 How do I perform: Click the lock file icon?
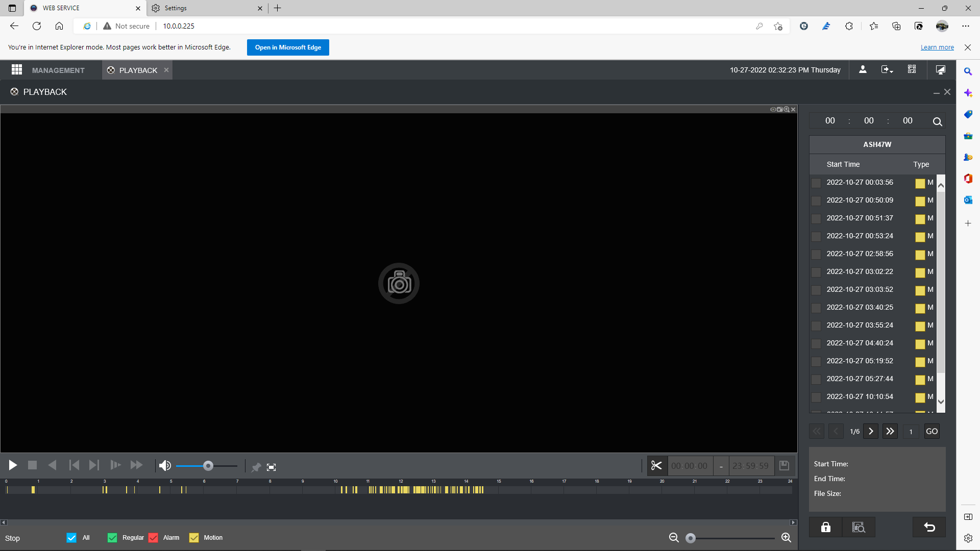(826, 528)
